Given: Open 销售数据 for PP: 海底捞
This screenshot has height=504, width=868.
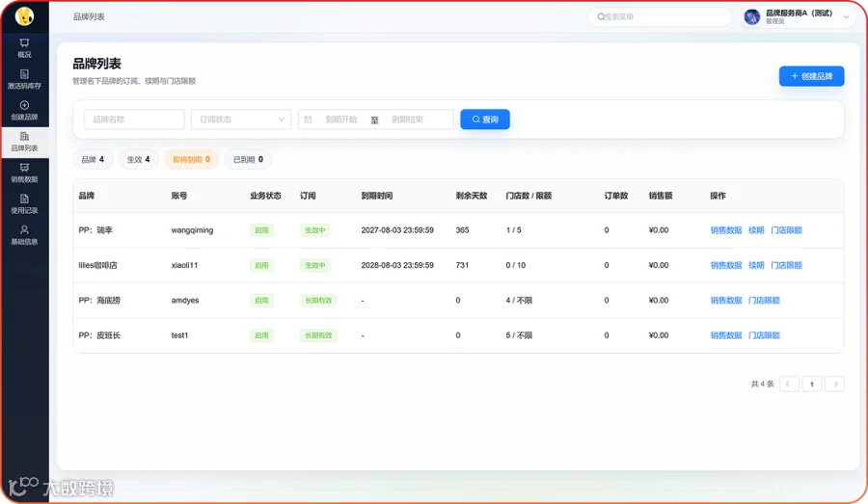Looking at the screenshot, I should [x=725, y=301].
